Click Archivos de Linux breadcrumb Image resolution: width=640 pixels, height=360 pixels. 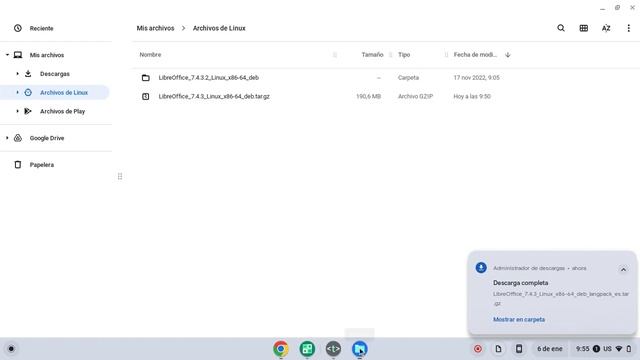219,28
